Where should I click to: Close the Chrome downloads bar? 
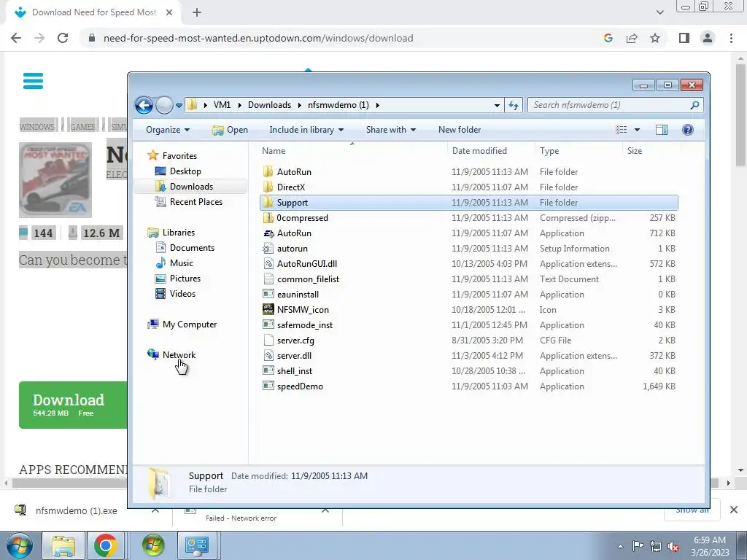(x=734, y=510)
